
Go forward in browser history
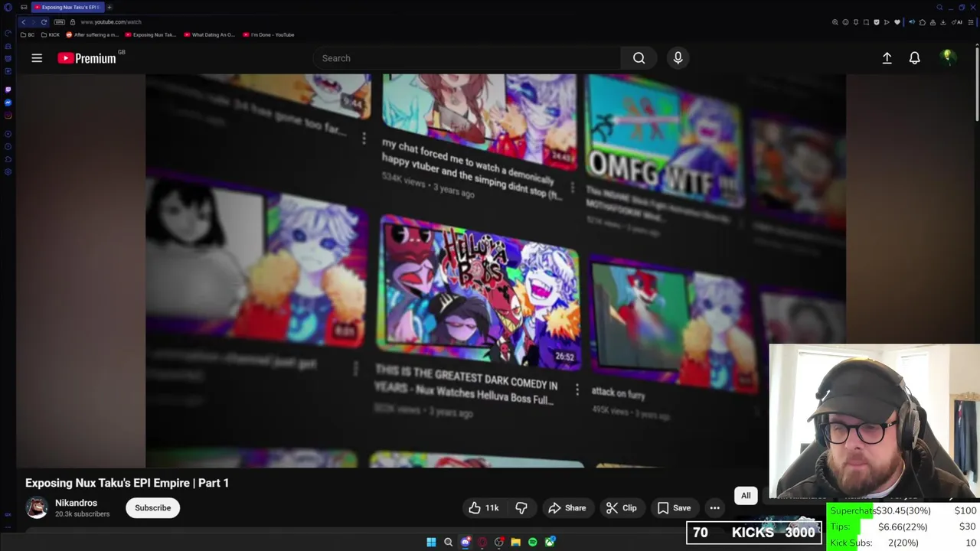click(x=33, y=22)
